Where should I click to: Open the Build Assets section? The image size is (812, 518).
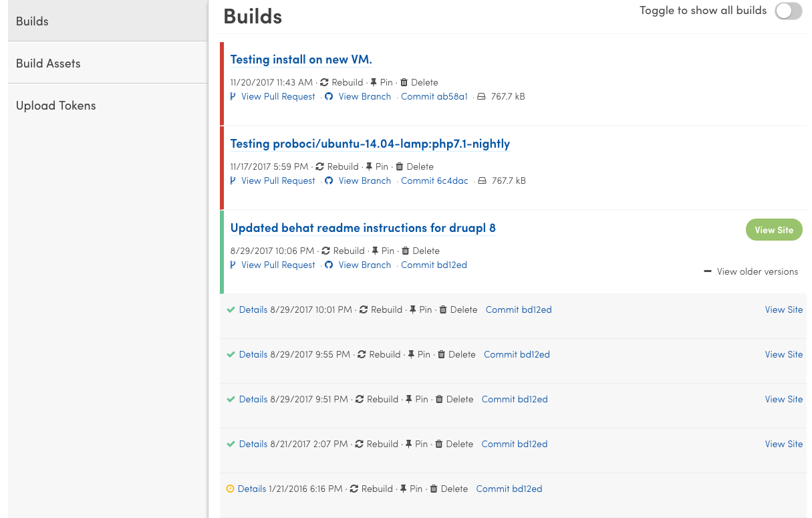coord(47,63)
